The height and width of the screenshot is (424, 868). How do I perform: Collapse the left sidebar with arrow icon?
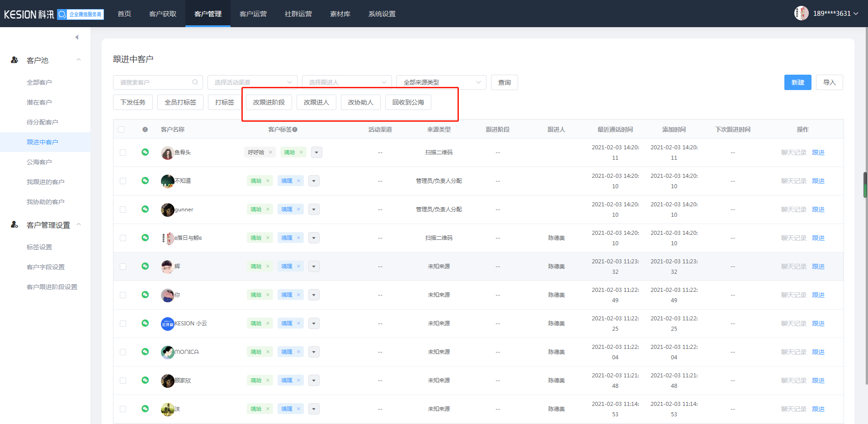click(x=77, y=37)
